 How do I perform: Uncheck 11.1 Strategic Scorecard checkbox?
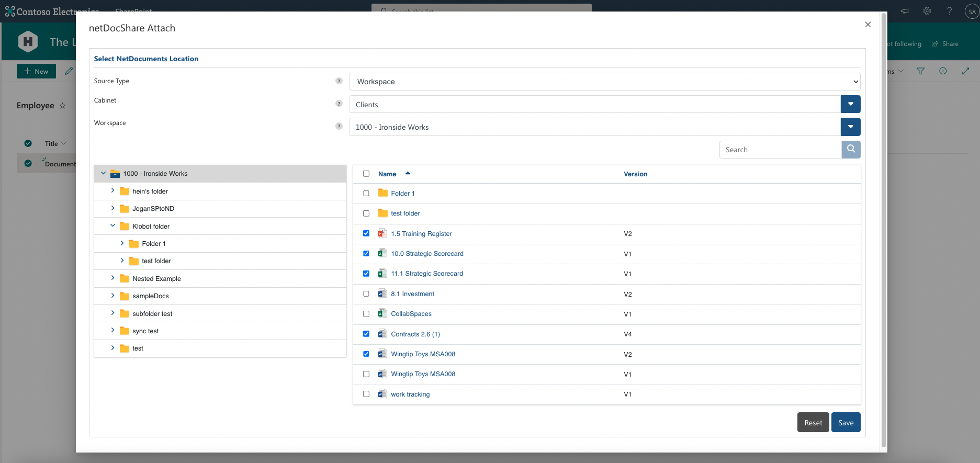(x=366, y=273)
